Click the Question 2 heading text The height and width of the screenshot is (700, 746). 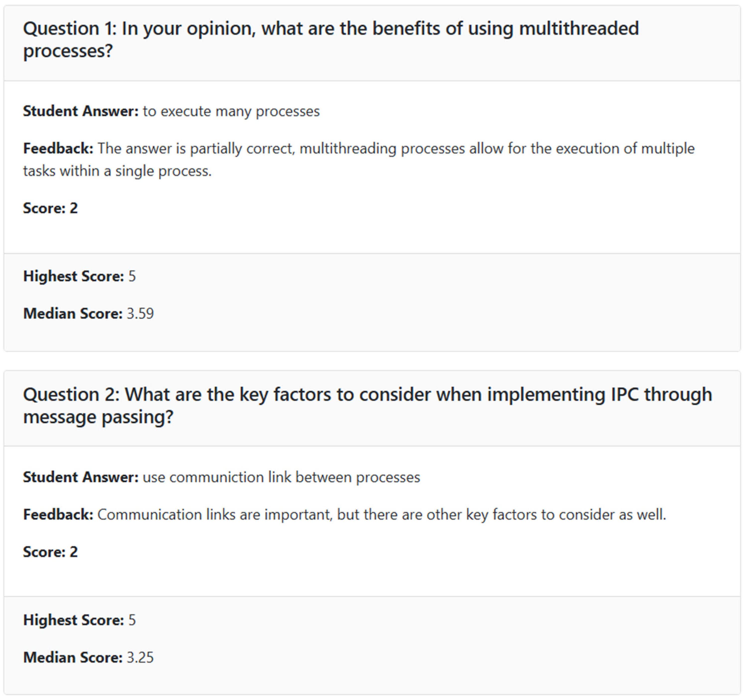tap(367, 405)
